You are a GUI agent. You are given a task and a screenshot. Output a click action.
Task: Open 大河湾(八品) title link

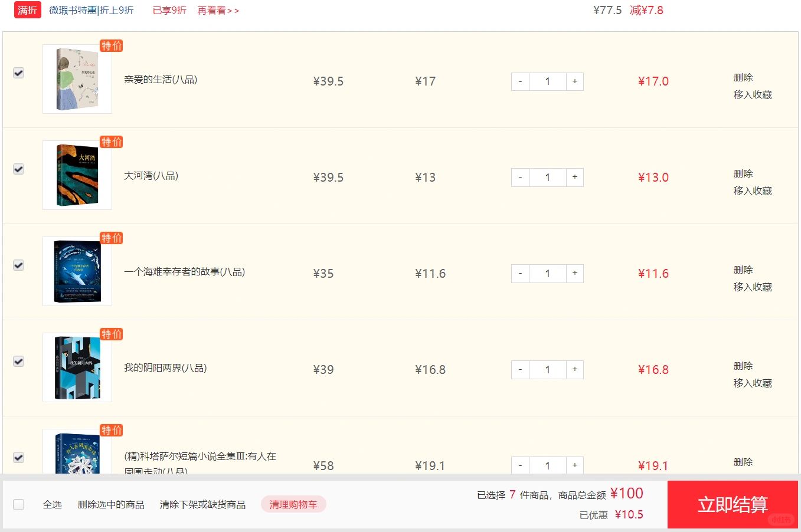151,176
